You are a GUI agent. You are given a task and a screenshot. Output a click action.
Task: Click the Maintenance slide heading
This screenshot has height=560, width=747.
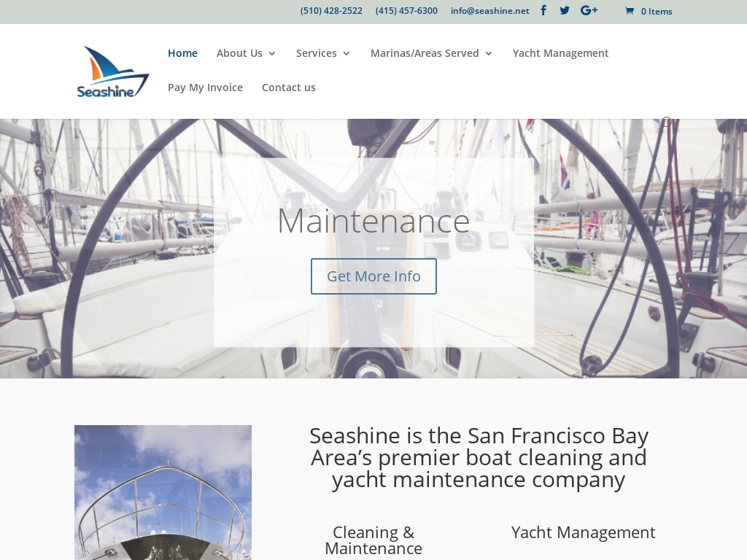pyautogui.click(x=373, y=221)
